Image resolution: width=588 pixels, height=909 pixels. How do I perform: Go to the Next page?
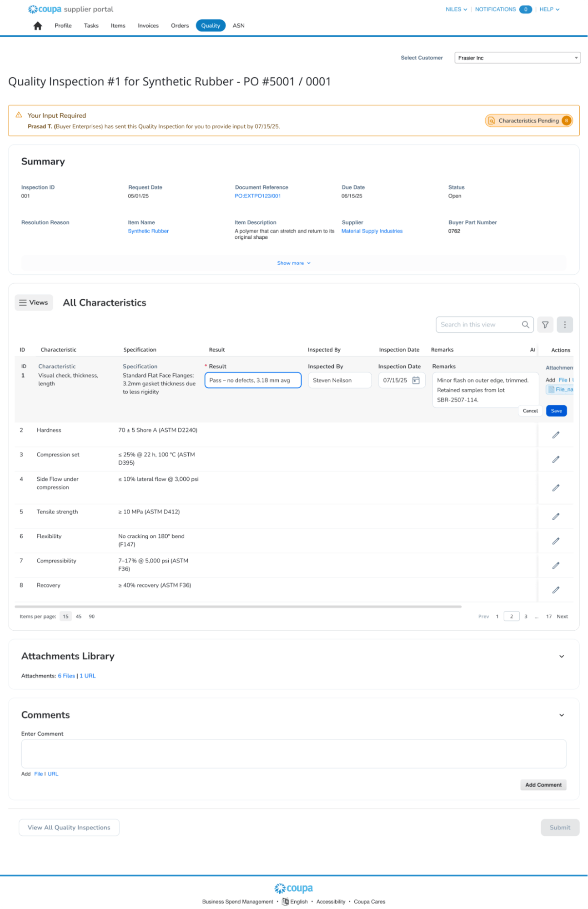pyautogui.click(x=562, y=617)
